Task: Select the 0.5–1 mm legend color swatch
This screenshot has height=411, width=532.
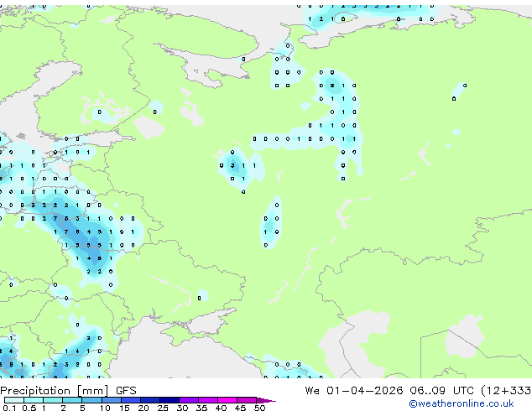Action: [34, 400]
